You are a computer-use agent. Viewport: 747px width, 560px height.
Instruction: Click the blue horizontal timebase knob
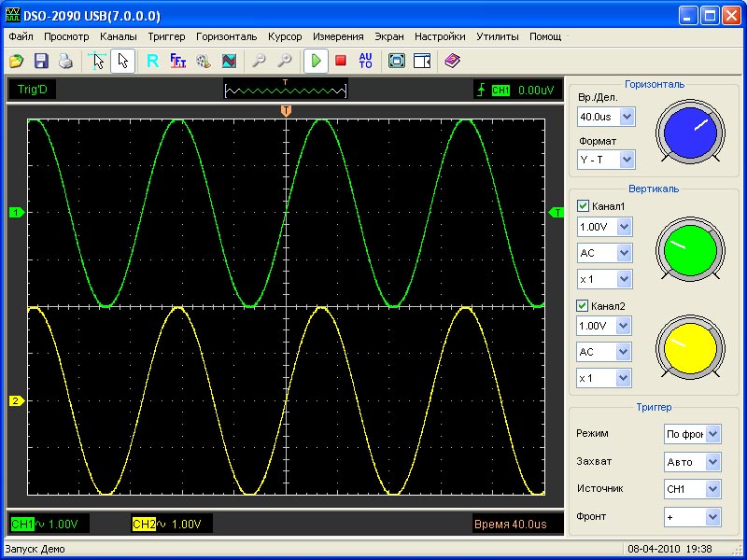pyautogui.click(x=689, y=132)
